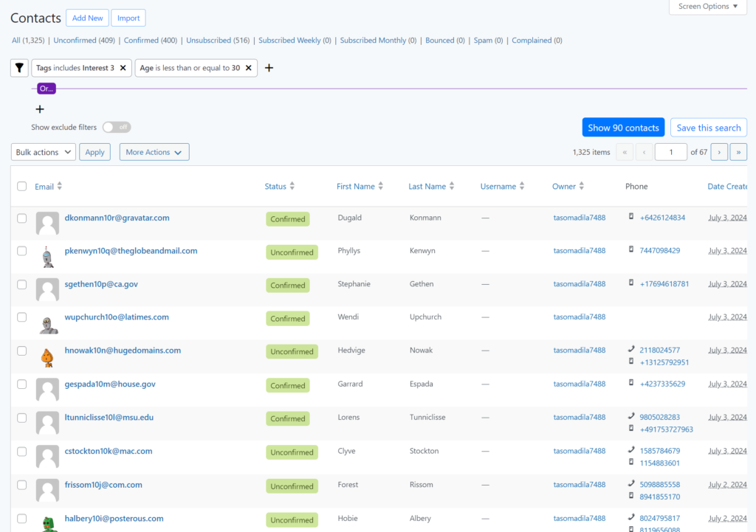Click phone icon beside 9805028283
Viewport: 756px width, 532px height.
tap(630, 416)
